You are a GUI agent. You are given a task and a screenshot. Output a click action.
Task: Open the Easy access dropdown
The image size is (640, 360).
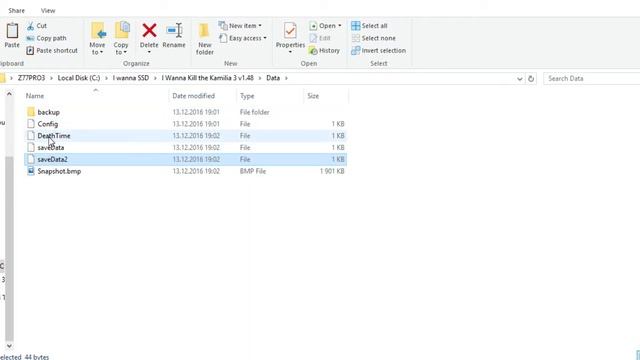tap(243, 38)
